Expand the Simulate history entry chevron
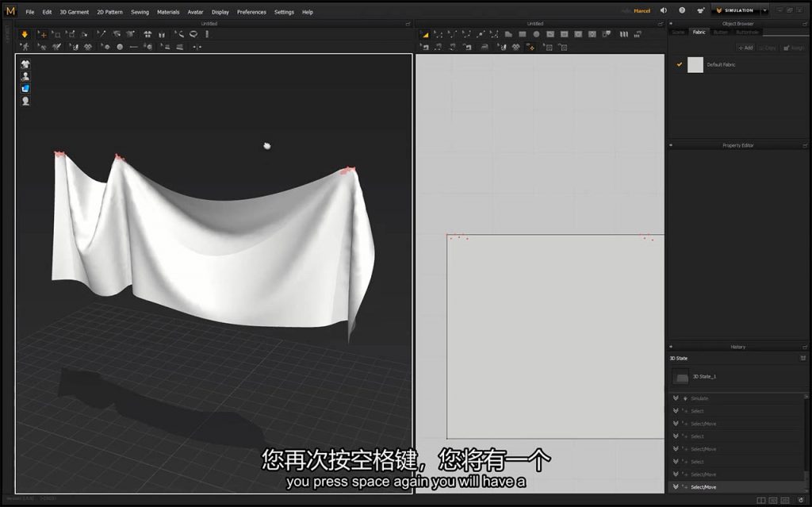 [x=676, y=398]
